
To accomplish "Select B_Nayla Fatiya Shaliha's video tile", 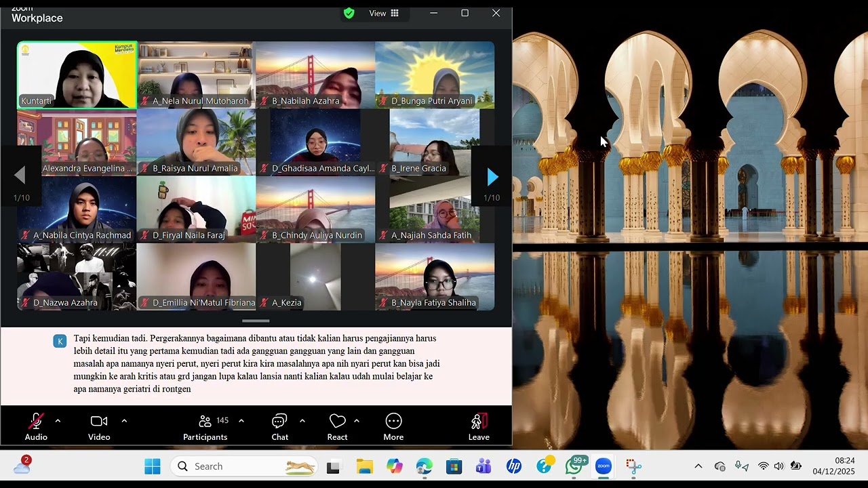I will 435,277.
